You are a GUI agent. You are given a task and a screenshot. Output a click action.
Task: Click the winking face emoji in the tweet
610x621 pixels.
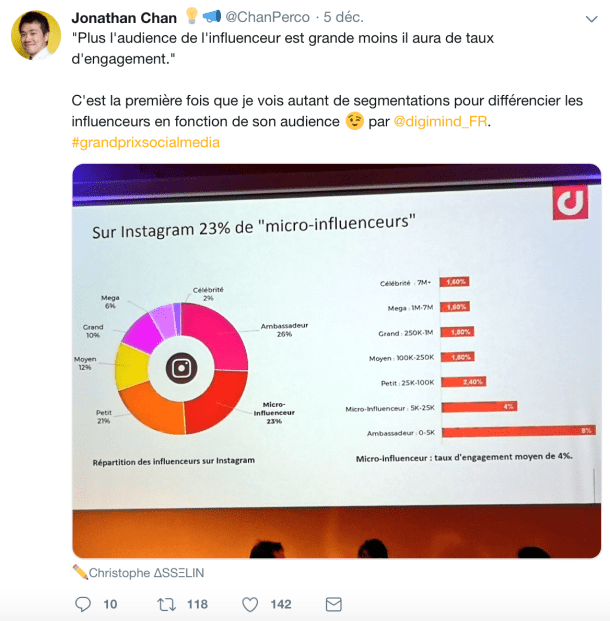pos(354,122)
